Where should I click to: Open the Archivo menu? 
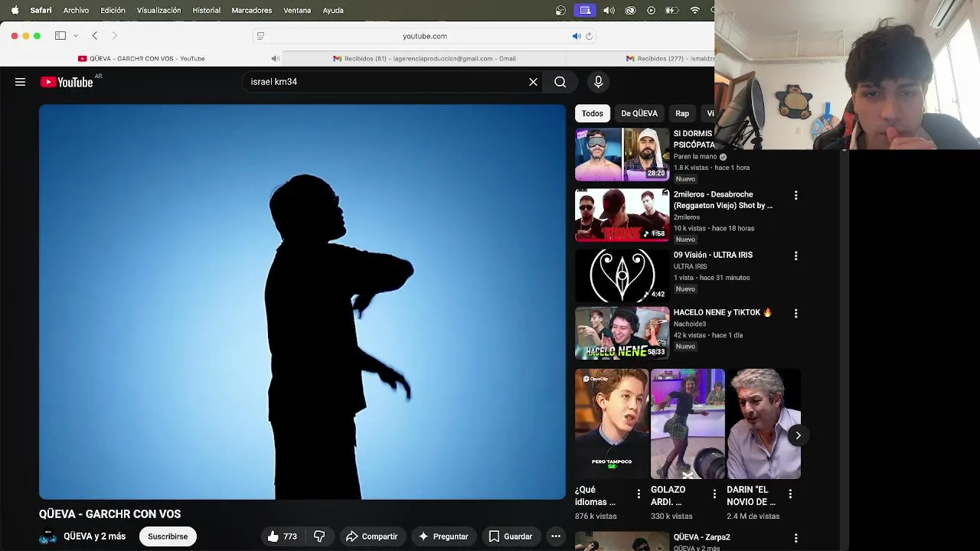pos(76,10)
